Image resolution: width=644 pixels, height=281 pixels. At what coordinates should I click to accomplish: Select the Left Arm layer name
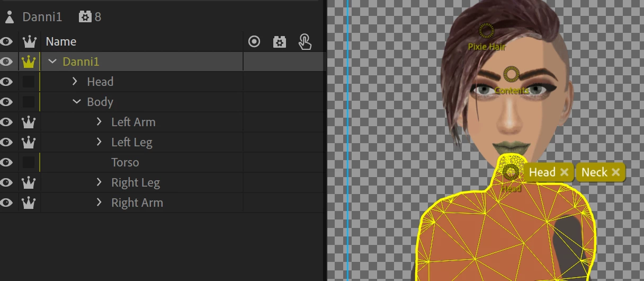133,122
